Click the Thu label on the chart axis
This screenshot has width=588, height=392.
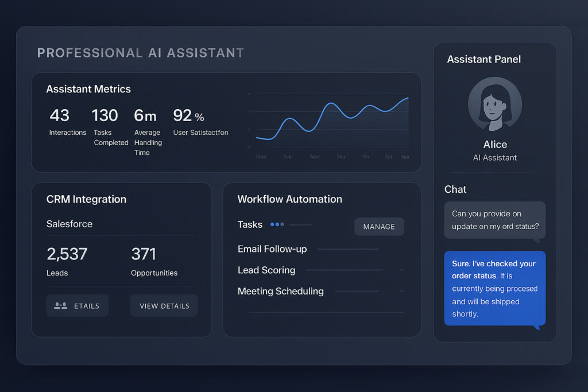tap(341, 157)
